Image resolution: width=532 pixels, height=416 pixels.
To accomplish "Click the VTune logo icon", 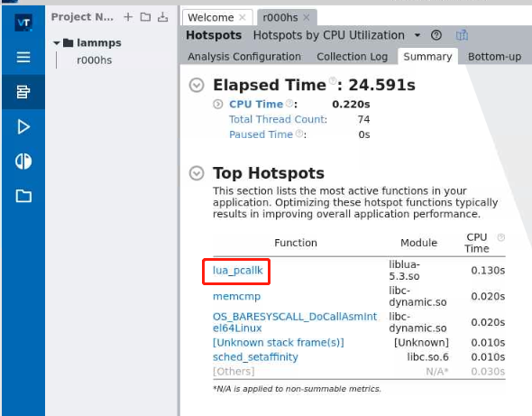I will point(23,23).
